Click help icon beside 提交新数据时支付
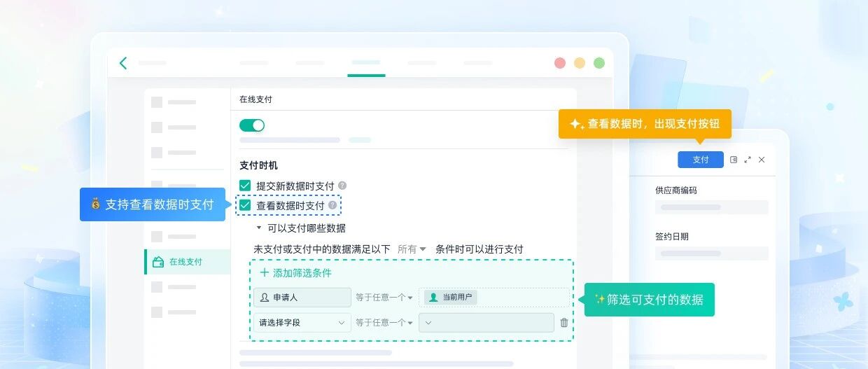868x369 pixels. coord(342,186)
